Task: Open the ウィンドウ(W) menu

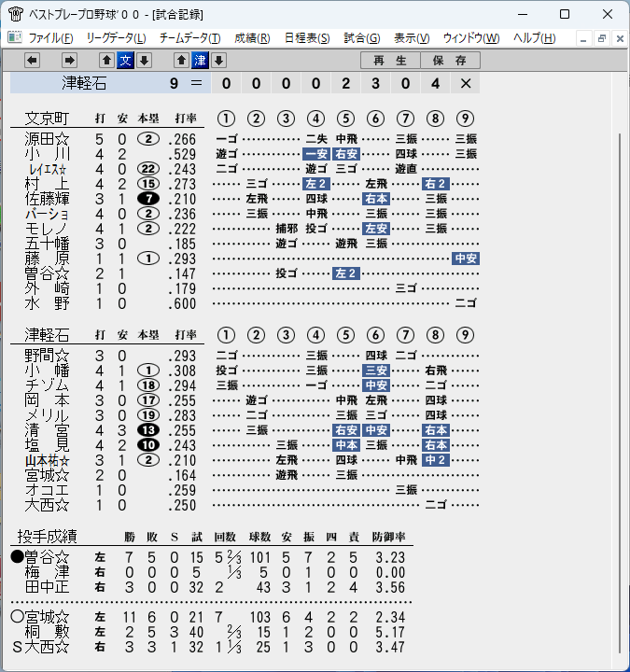Action: pyautogui.click(x=471, y=38)
